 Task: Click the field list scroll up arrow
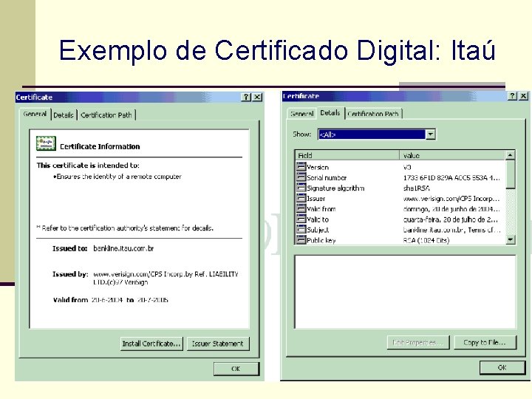510,155
